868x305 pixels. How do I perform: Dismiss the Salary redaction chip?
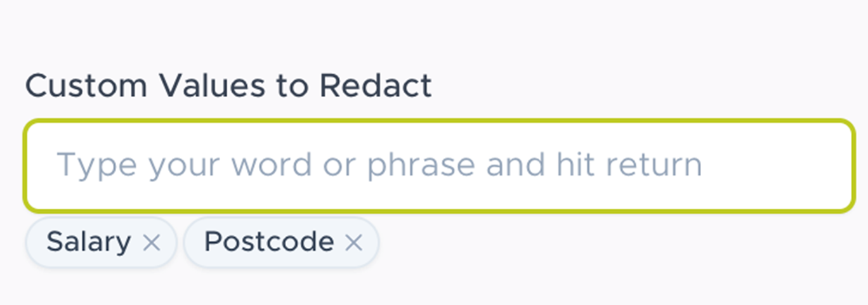[x=151, y=242]
